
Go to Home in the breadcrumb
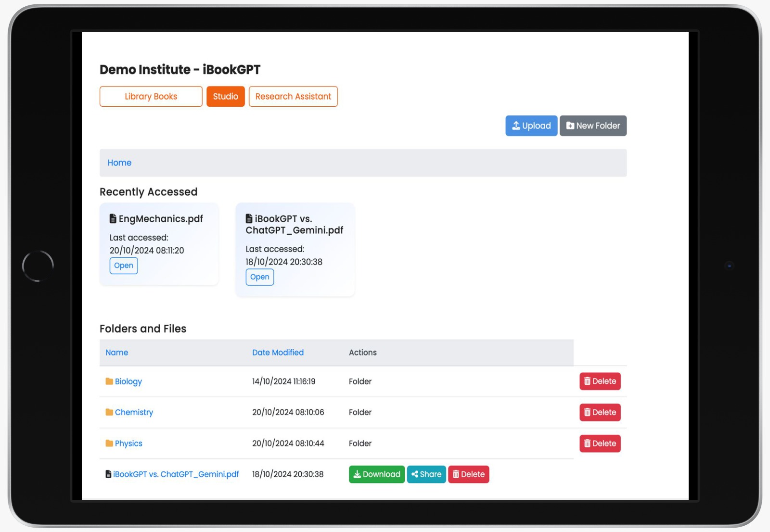pyautogui.click(x=119, y=163)
